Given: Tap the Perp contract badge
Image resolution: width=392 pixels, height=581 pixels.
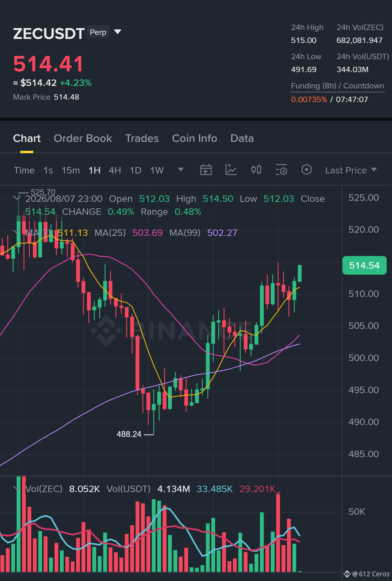Looking at the screenshot, I should (x=98, y=32).
